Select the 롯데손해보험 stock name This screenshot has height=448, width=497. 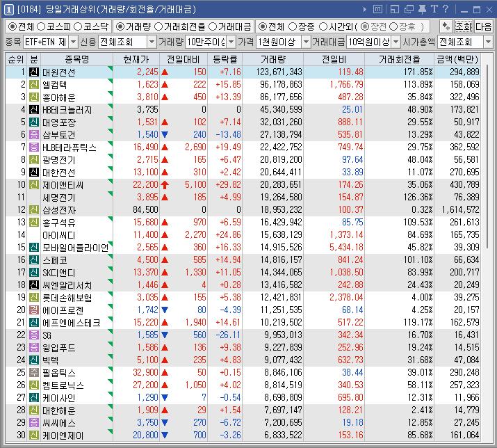67,297
